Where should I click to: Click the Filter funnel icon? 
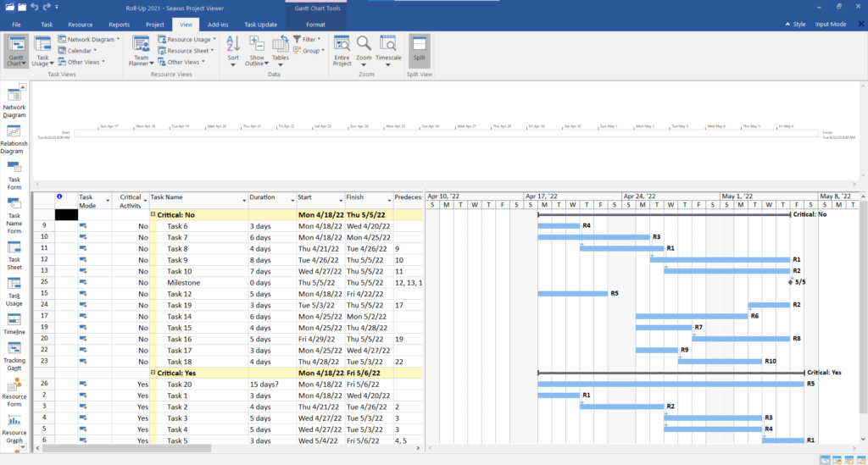[x=298, y=39]
